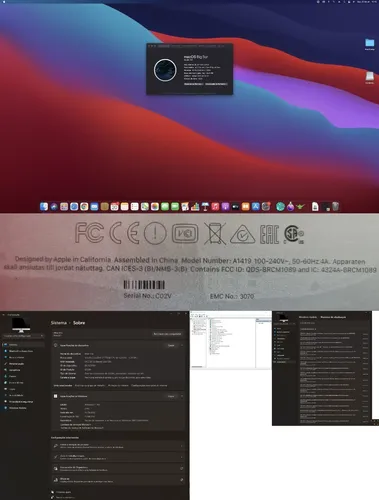
Task: Open Messages from the dock
Action: 165,207
